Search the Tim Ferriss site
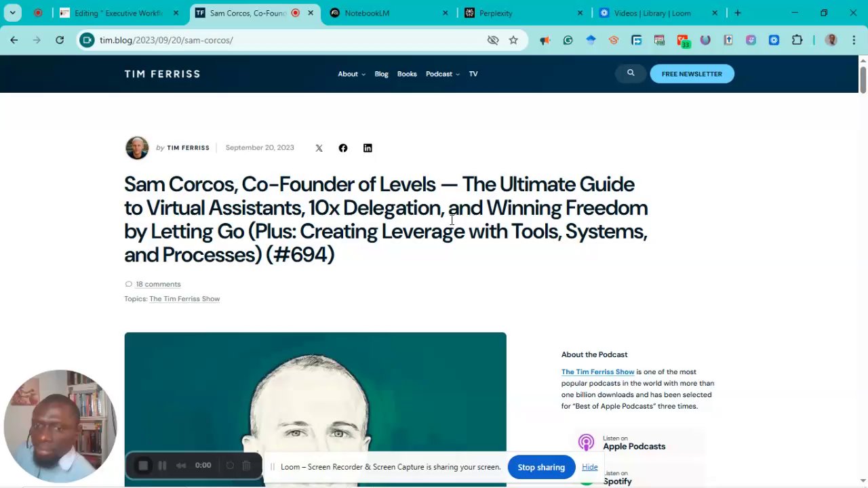The height and width of the screenshot is (488, 868). [631, 73]
